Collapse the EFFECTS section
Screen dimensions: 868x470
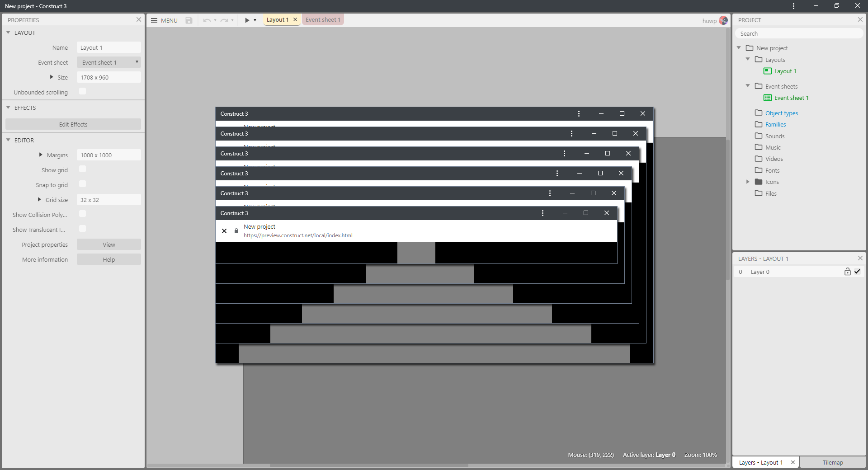click(8, 108)
